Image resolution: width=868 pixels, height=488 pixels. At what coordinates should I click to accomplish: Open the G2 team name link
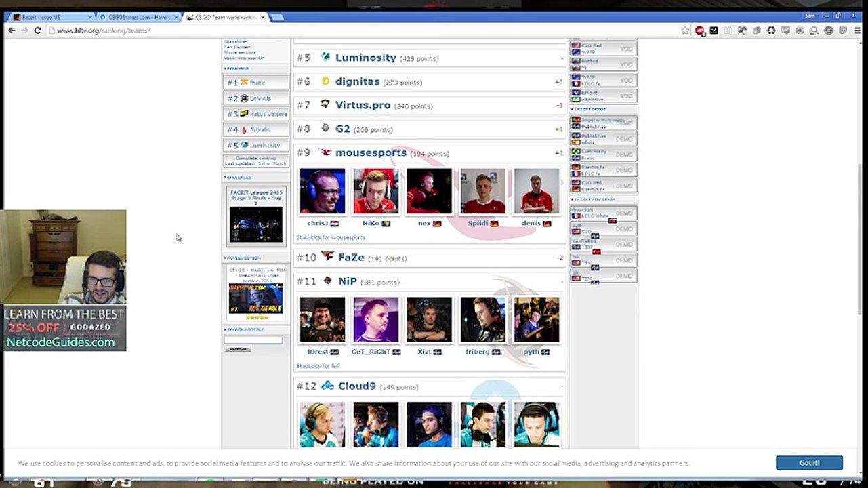[x=343, y=129]
